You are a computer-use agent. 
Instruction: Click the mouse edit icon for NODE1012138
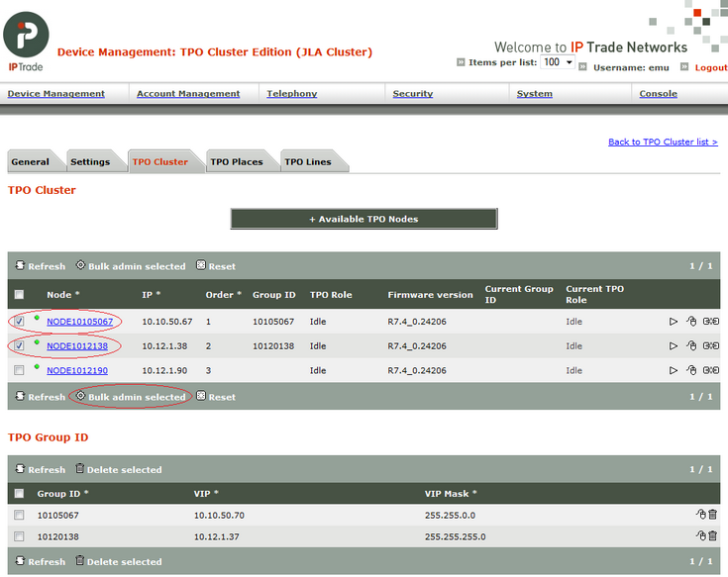click(691, 346)
